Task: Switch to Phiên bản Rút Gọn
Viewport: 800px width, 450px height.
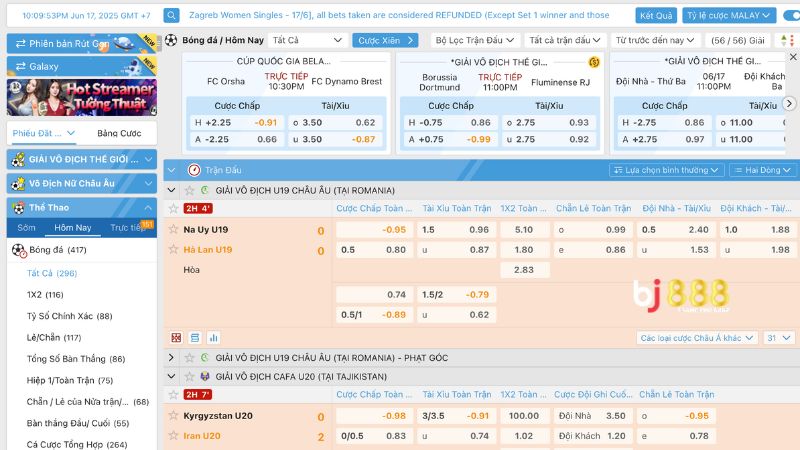Action: pyautogui.click(x=82, y=44)
